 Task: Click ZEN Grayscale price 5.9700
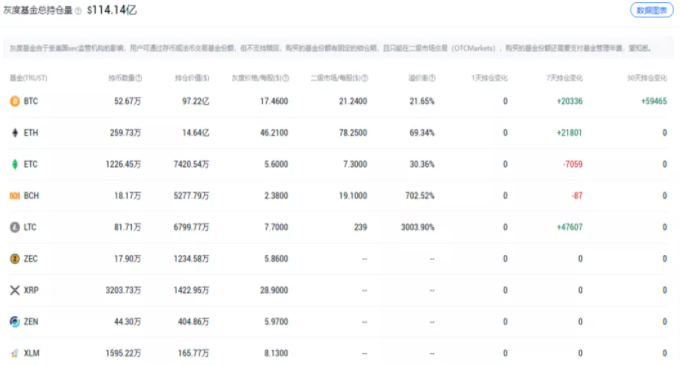(276, 321)
